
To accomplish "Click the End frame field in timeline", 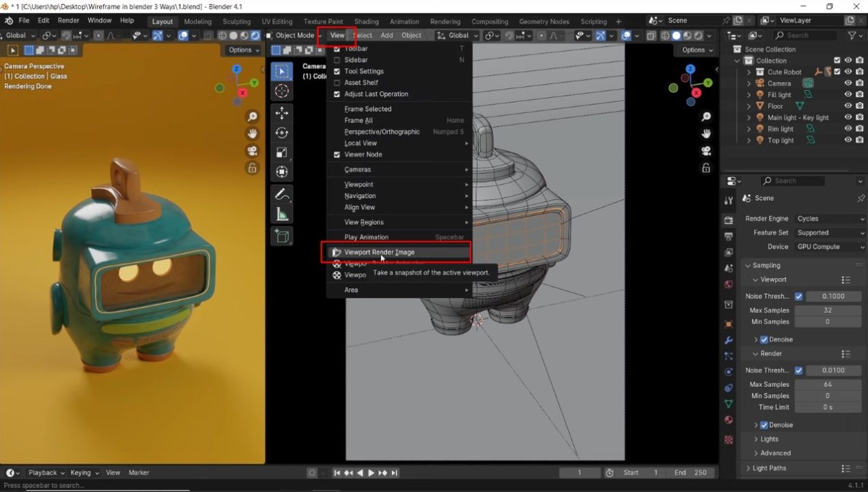I will pos(690,473).
